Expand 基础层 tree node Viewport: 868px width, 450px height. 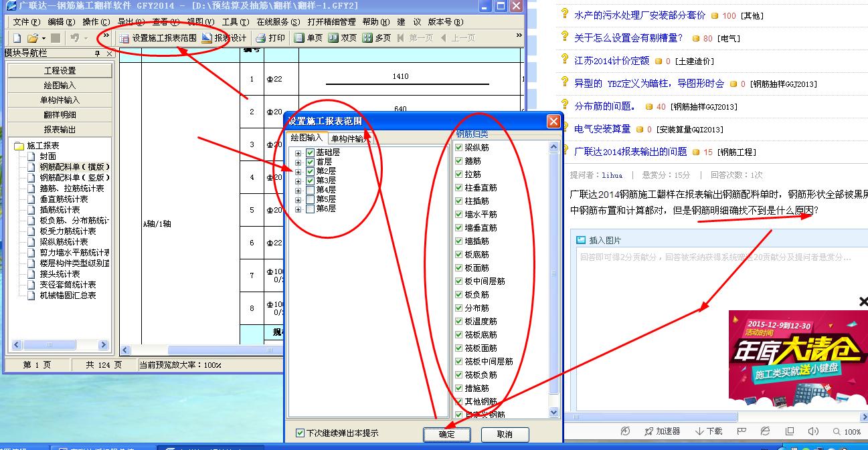coord(298,153)
